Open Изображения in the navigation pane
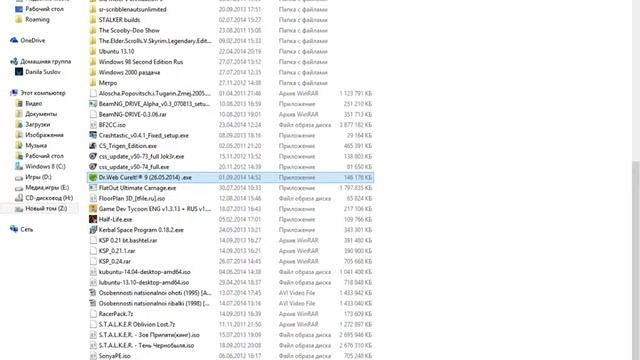640x360 pixels. coord(44,135)
